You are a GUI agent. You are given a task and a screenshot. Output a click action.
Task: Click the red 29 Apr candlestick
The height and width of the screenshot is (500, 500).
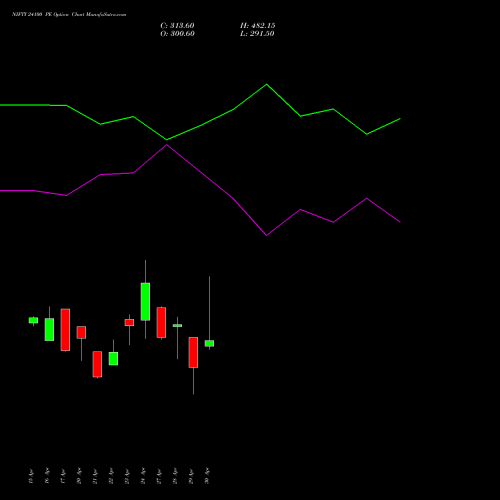[x=193, y=352]
